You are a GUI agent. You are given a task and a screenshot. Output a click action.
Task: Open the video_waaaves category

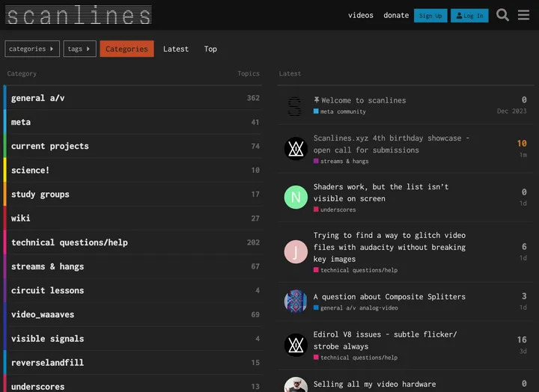[43, 315]
